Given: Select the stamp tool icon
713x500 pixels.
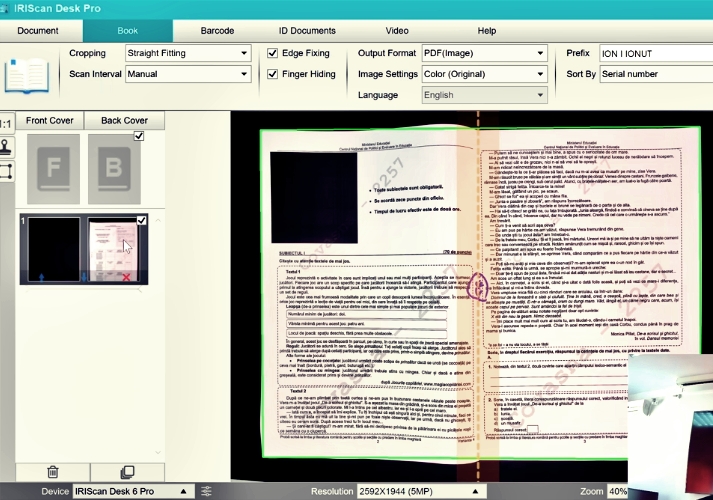Looking at the screenshot, I should 6,147.
